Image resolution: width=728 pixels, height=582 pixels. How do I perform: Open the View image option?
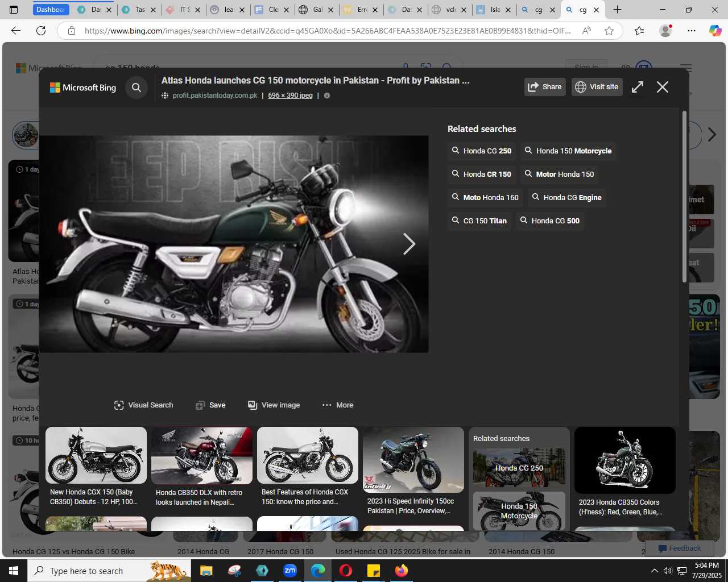pyautogui.click(x=274, y=405)
